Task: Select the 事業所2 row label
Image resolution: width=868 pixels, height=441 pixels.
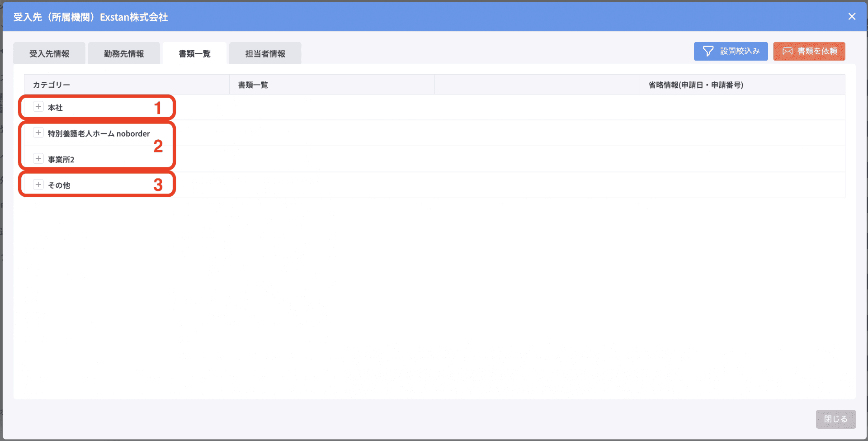Action: [61, 160]
